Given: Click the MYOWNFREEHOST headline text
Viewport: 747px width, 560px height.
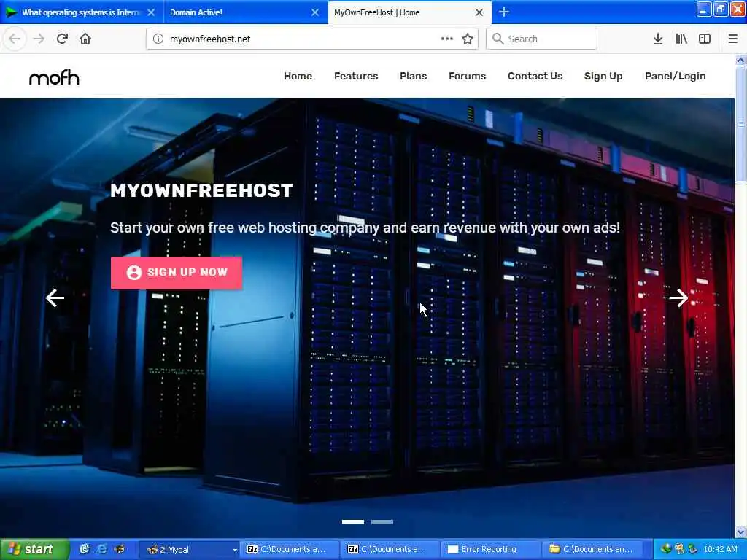Looking at the screenshot, I should coord(201,190).
